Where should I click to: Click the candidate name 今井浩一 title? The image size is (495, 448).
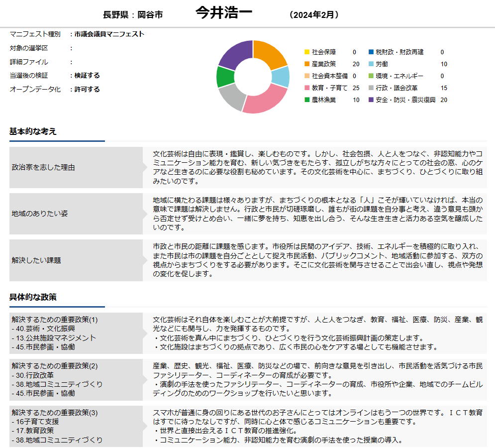[224, 13]
